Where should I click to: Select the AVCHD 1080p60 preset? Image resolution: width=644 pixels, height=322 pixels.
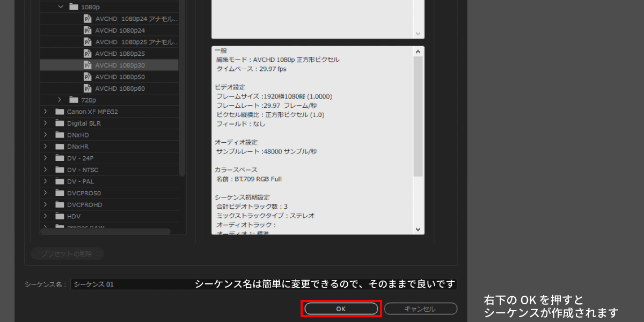click(120, 89)
